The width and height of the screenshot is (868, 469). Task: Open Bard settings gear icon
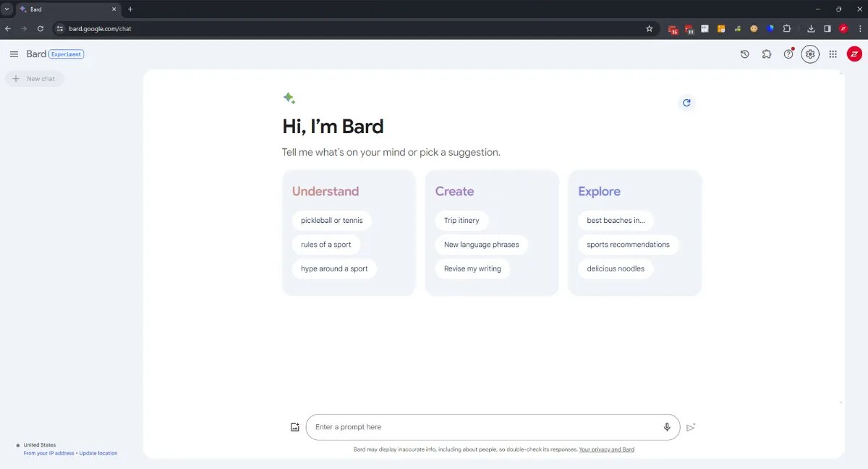(x=810, y=54)
